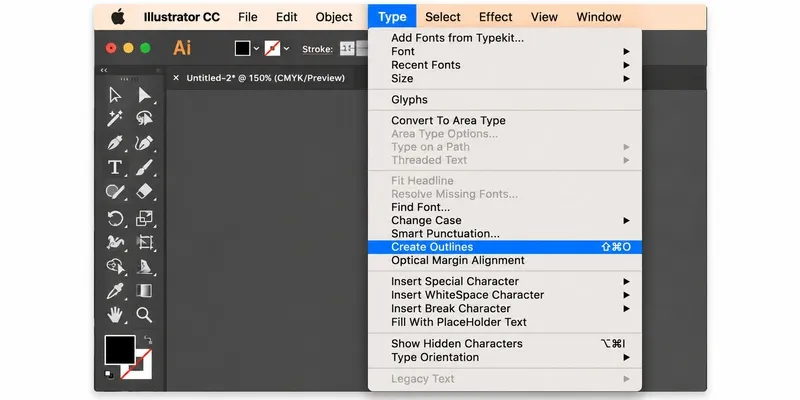Choose the Eyedropper tool

115,291
